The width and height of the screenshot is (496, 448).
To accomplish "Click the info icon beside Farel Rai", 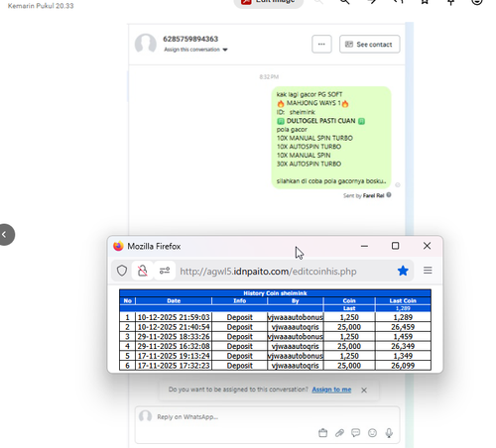I will click(x=389, y=195).
